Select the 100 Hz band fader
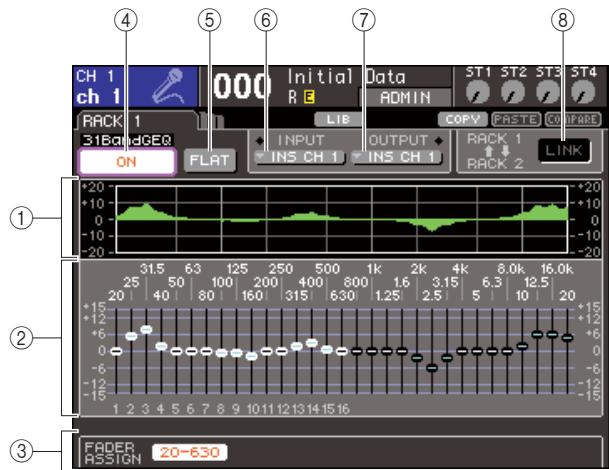 222,353
